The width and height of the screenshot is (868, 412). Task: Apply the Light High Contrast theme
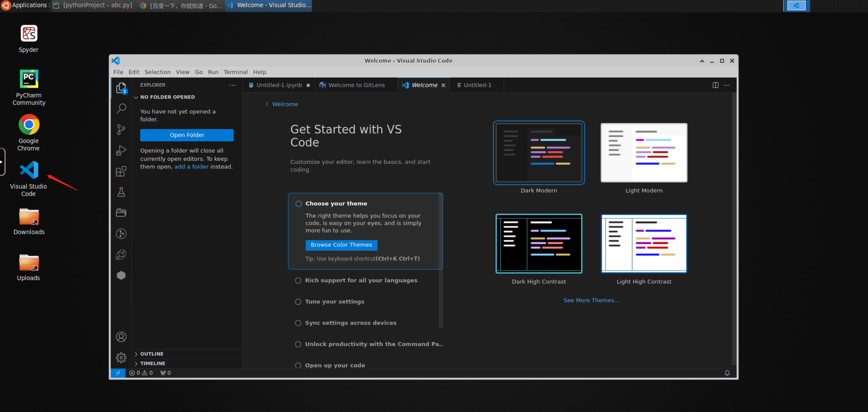(x=644, y=243)
